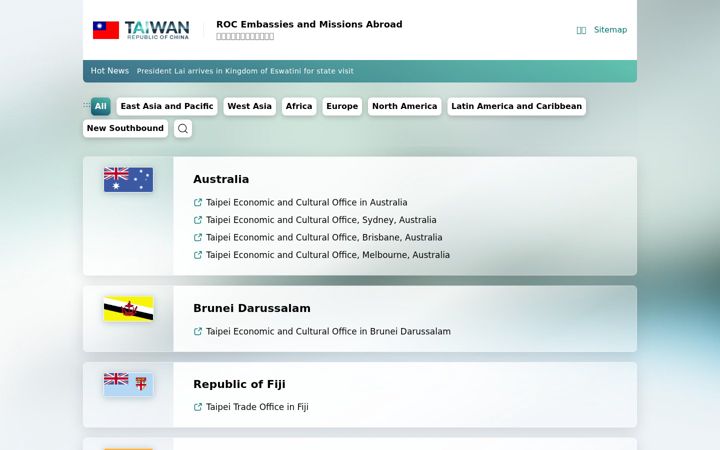Image resolution: width=720 pixels, height=450 pixels.
Task: Click external link icon for Brisbane office
Action: click(198, 237)
